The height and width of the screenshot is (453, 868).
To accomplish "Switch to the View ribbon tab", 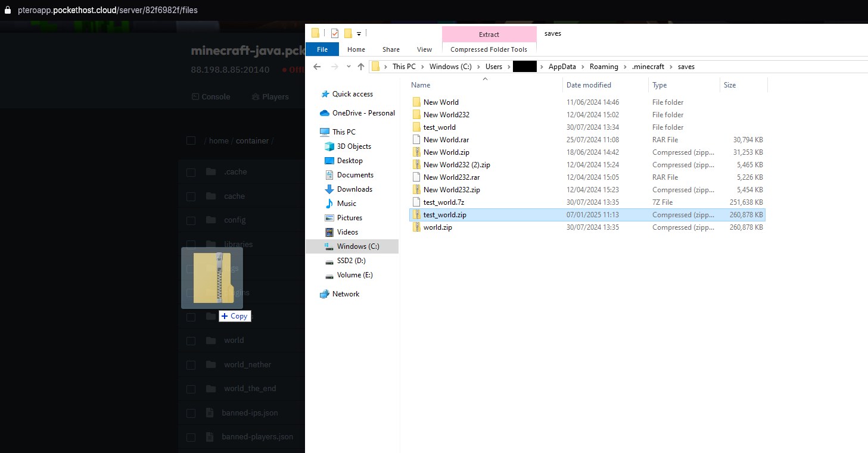I will [424, 49].
